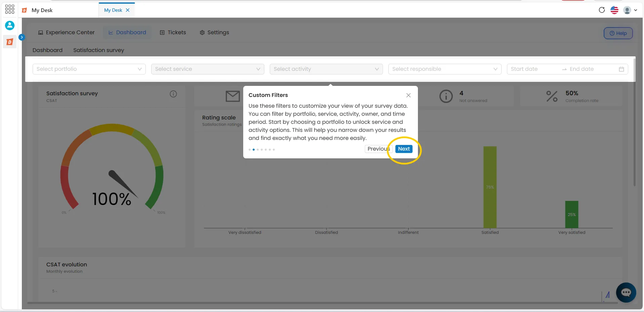The height and width of the screenshot is (312, 644).
Task: Open the Experience Center tab
Action: point(67,33)
